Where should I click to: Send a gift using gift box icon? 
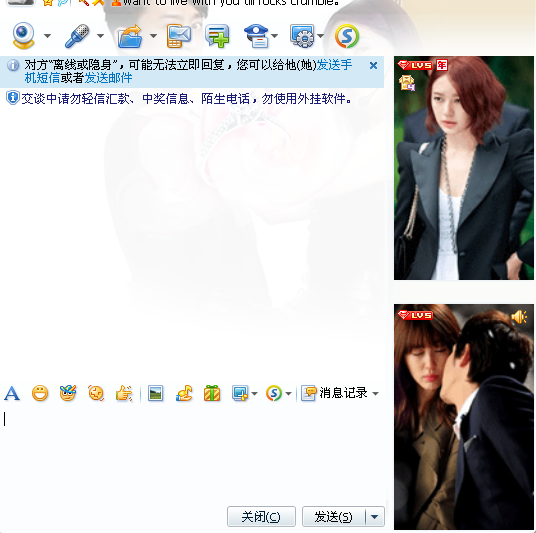[x=212, y=393]
